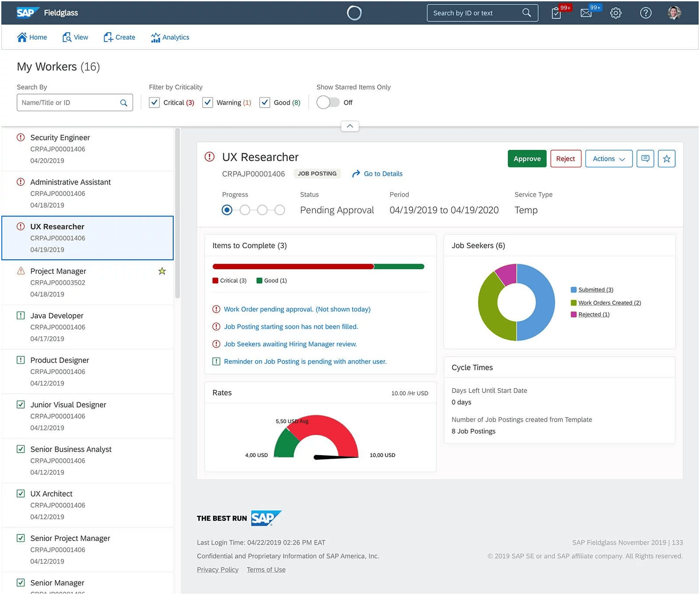This screenshot has height=595, width=700.
Task: Open the messages envelope icon
Action: (586, 13)
